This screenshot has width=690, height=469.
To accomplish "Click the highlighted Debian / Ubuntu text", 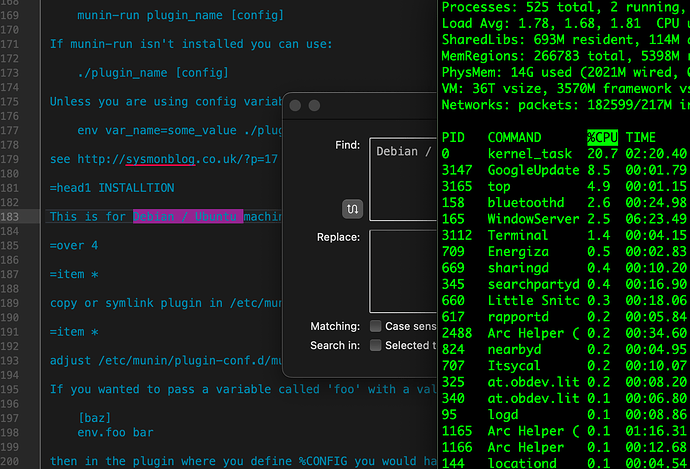I will coord(188,216).
